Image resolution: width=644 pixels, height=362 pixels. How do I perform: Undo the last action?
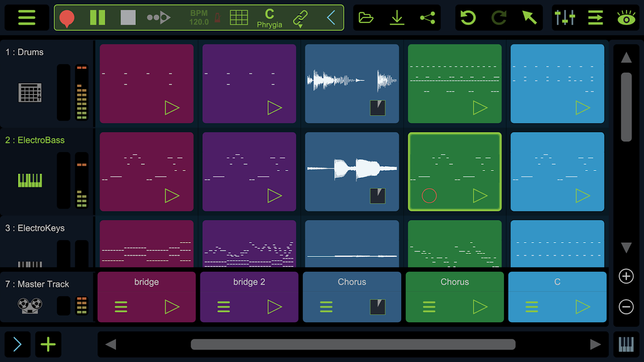pos(468,18)
